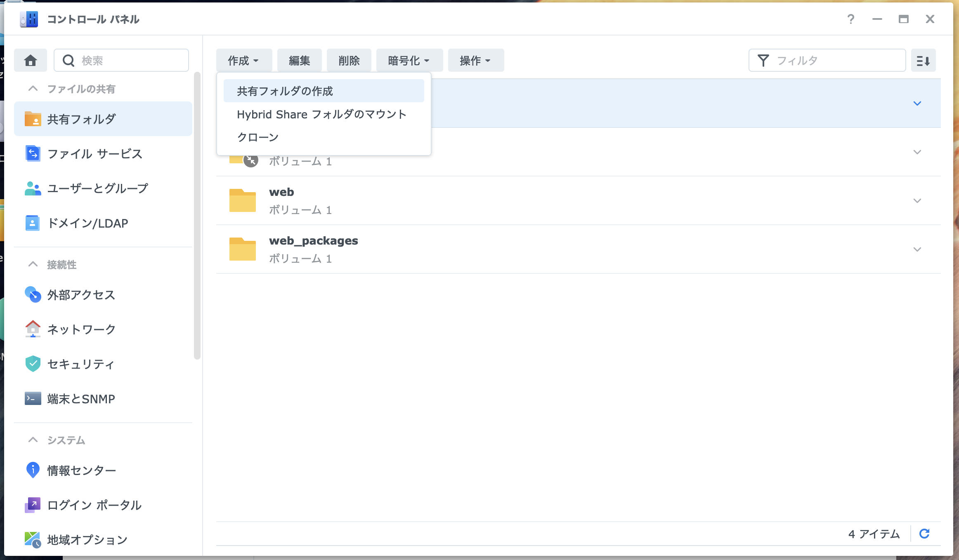Select 共有フォルダの作成 from the menu
This screenshot has height=560, width=959.
285,91
